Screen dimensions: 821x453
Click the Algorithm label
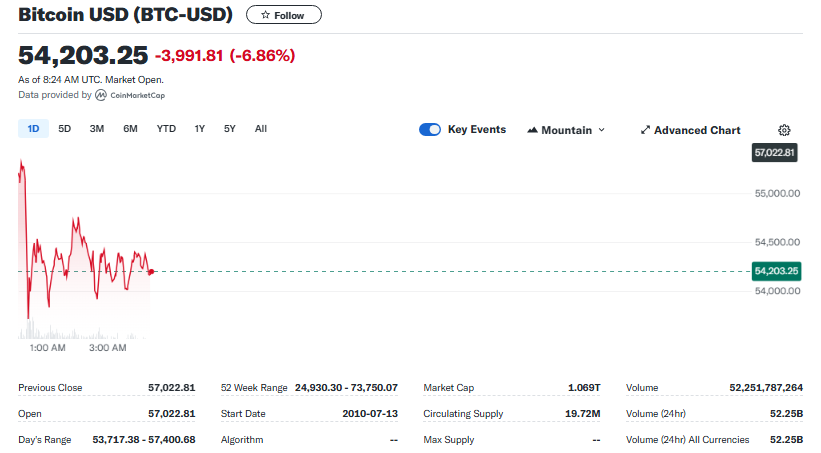coord(242,439)
